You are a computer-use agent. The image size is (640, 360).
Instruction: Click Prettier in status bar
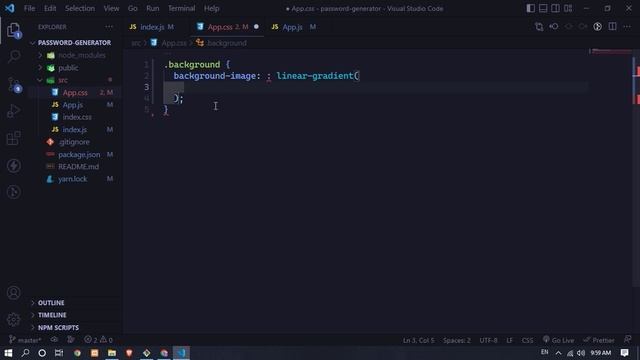pyautogui.click(x=599, y=340)
